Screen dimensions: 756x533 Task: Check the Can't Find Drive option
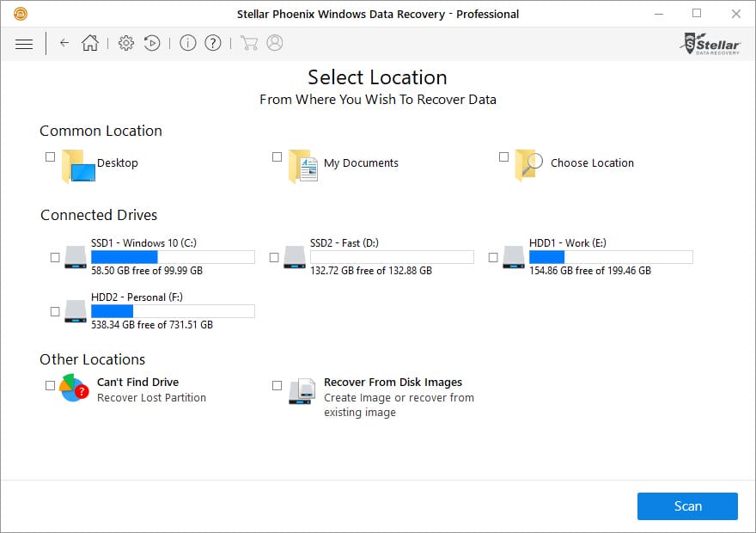[50, 386]
